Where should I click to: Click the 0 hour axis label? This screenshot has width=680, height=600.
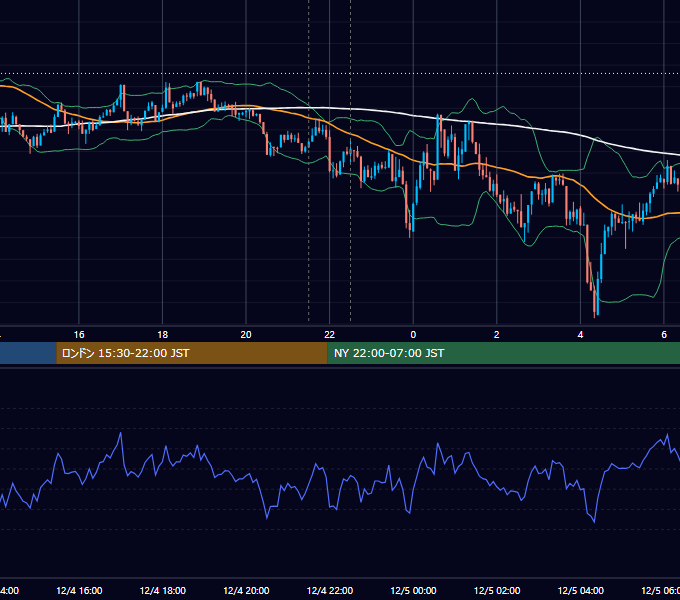(413, 335)
